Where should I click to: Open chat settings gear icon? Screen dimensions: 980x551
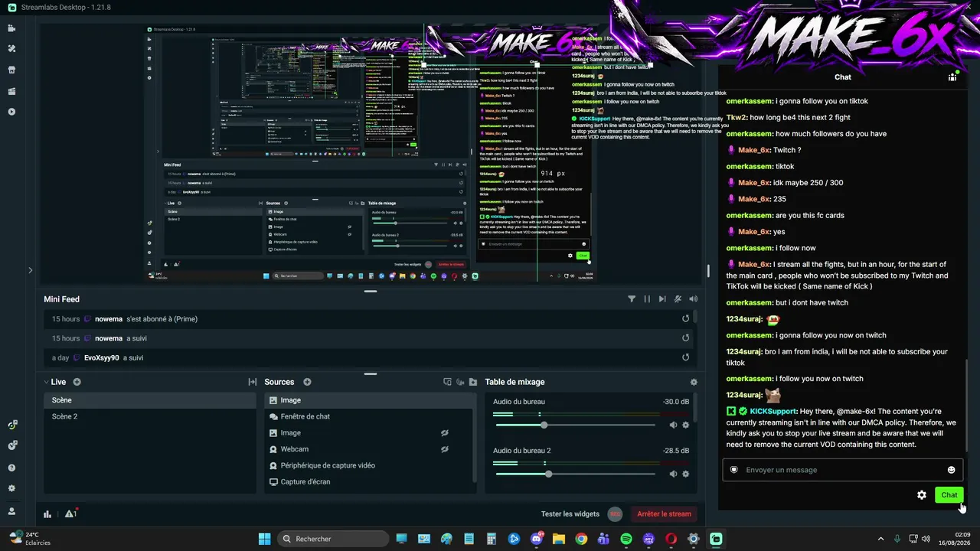(x=922, y=495)
